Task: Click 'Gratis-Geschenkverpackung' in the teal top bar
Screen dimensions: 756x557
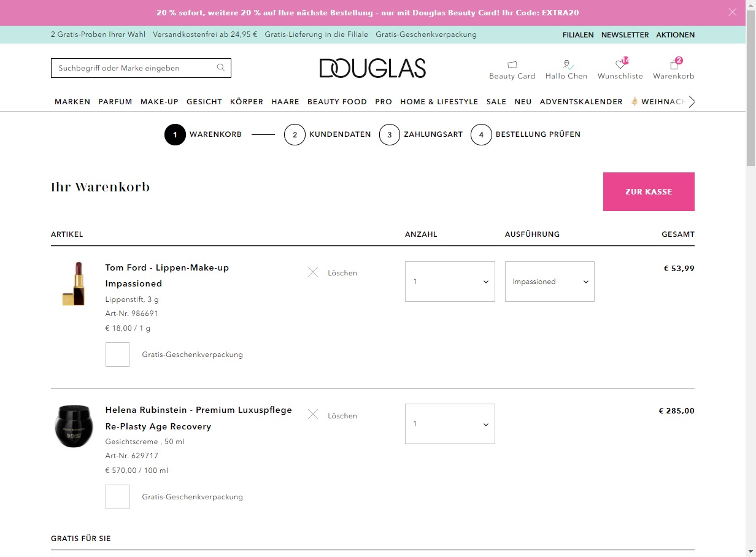Action: 426,35
